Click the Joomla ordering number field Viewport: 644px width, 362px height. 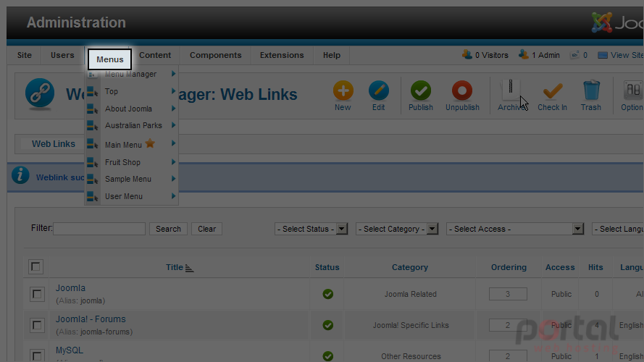coord(508,294)
